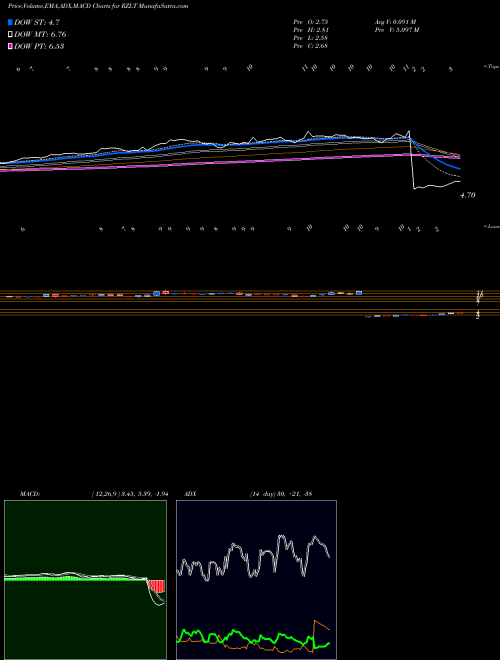The height and width of the screenshot is (660, 500).
Task: Click the 'MACD:' panel heading
Action: [30, 494]
